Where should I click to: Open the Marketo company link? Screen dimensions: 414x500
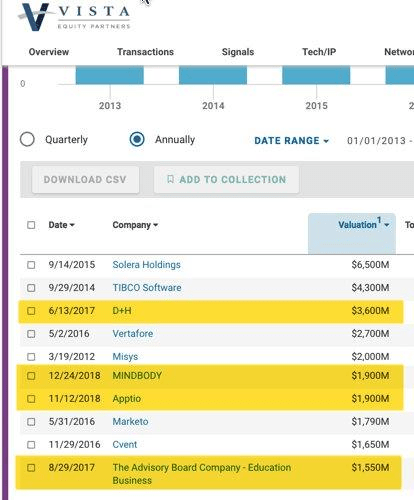[x=130, y=422]
